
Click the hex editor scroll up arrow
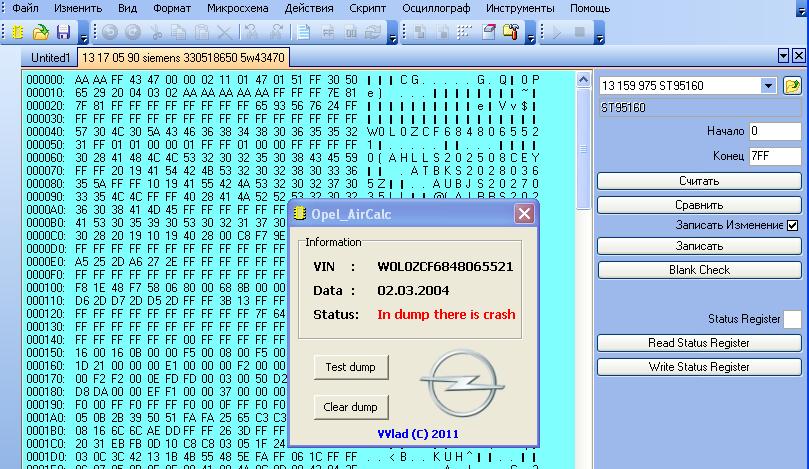click(x=583, y=80)
